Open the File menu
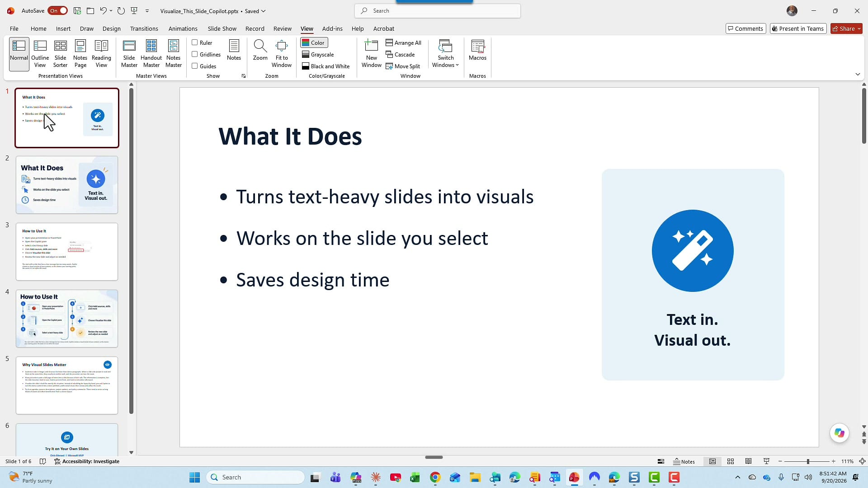The image size is (868, 488). pyautogui.click(x=14, y=28)
